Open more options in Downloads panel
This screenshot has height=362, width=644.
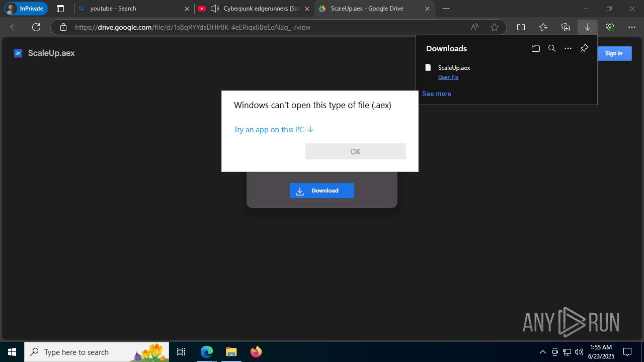point(568,48)
